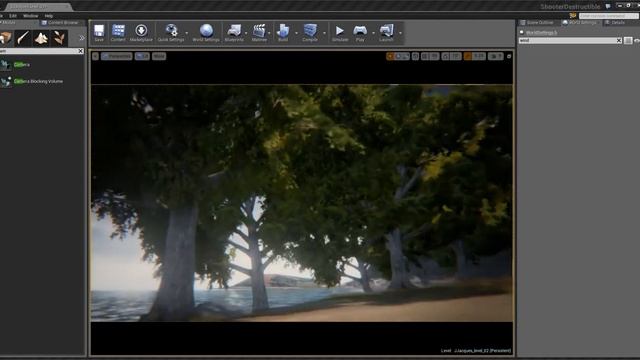Expand Play options dropdown arrow
The width and height of the screenshot is (640, 360).
373,33
